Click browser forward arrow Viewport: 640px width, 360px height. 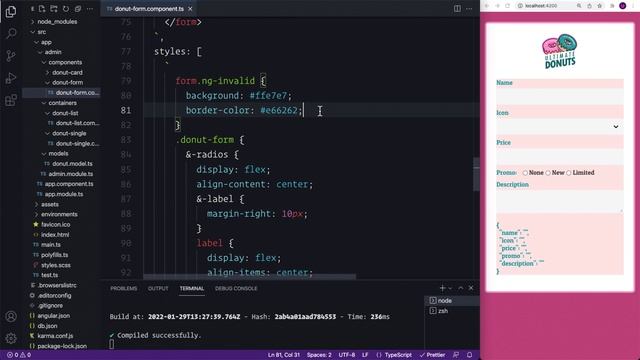(x=497, y=6)
